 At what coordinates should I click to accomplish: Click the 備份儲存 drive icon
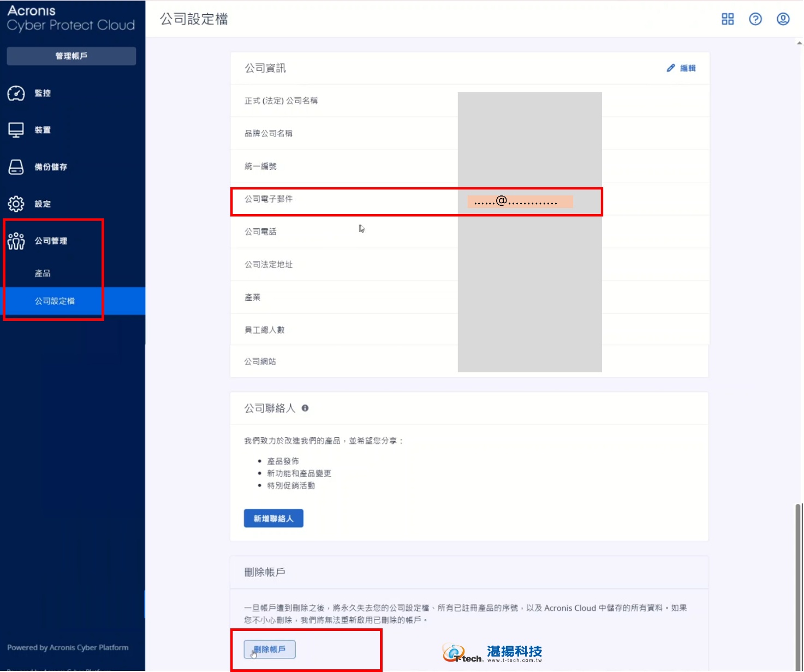click(16, 167)
